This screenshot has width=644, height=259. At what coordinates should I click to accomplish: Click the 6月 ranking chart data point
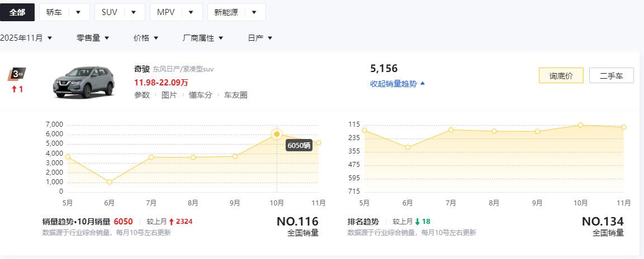pyautogui.click(x=408, y=147)
